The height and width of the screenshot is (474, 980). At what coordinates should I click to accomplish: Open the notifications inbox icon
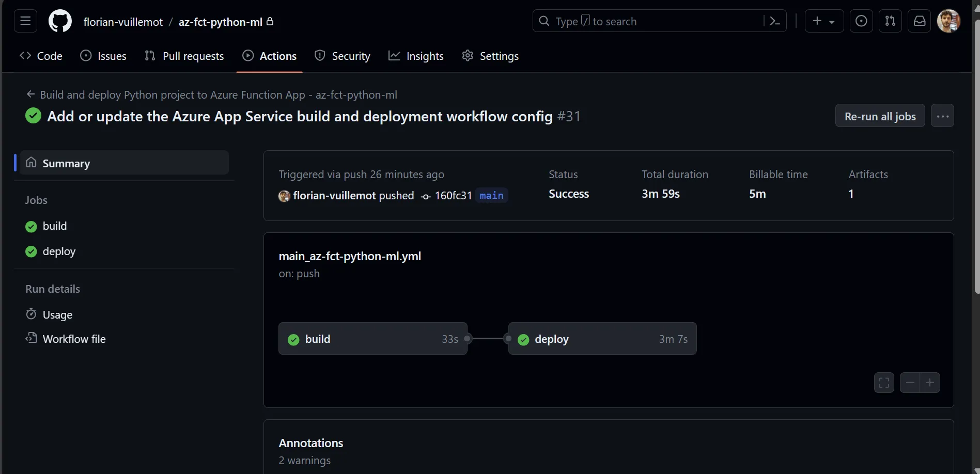(x=920, y=21)
